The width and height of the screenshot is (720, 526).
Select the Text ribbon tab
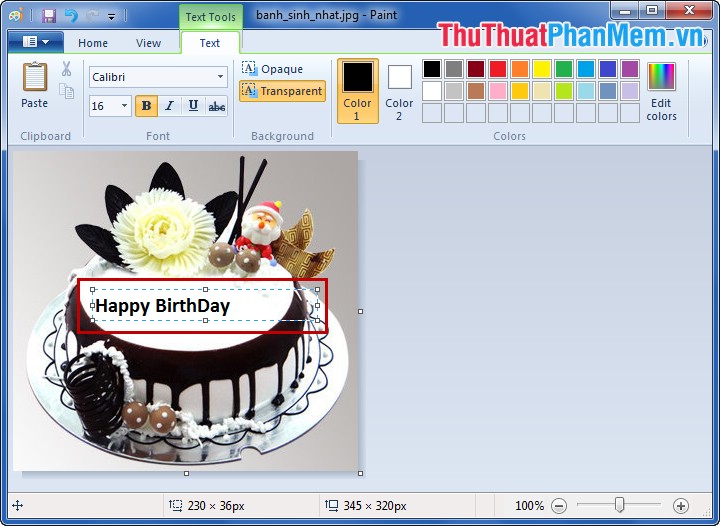210,43
